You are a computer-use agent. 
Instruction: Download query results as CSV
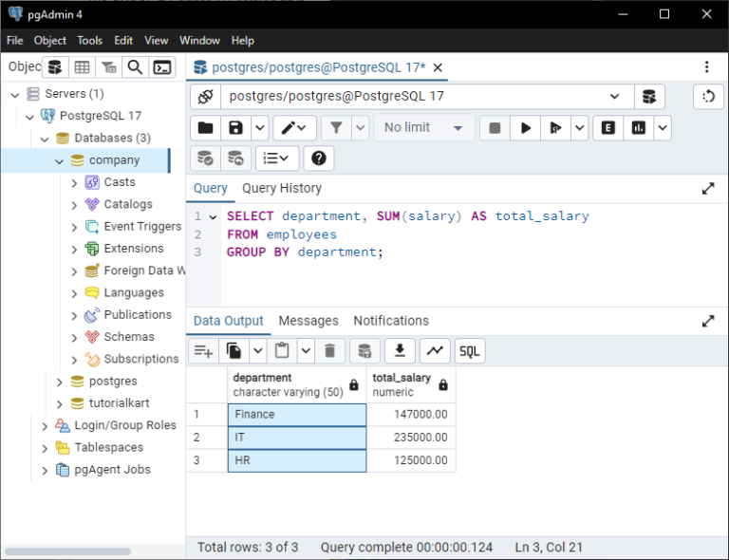click(x=399, y=351)
